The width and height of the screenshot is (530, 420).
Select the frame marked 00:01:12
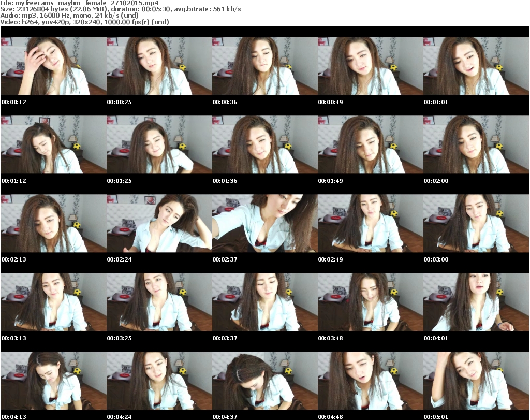(x=54, y=144)
